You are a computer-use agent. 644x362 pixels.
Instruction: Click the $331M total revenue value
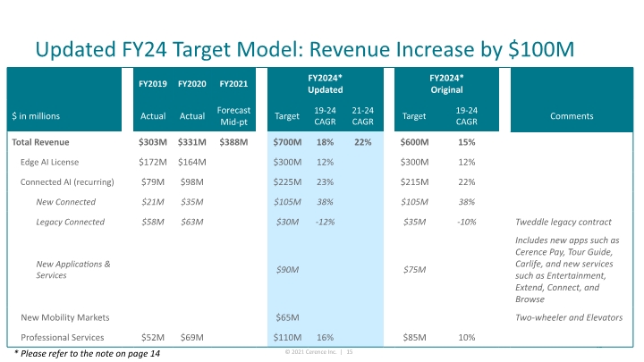point(191,142)
